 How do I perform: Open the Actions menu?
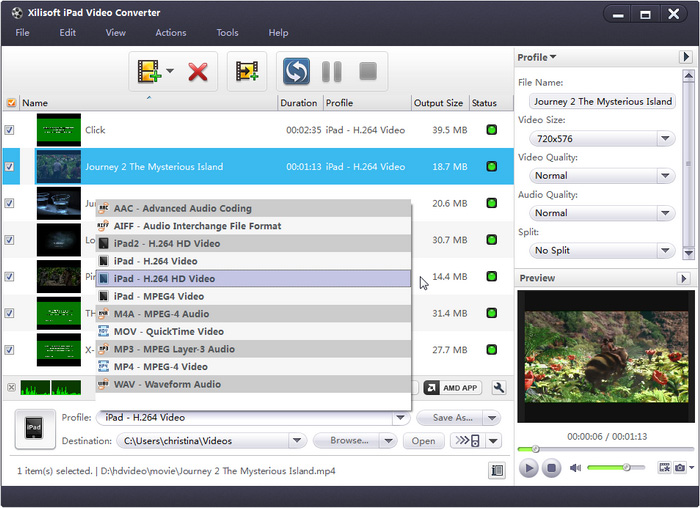click(170, 33)
